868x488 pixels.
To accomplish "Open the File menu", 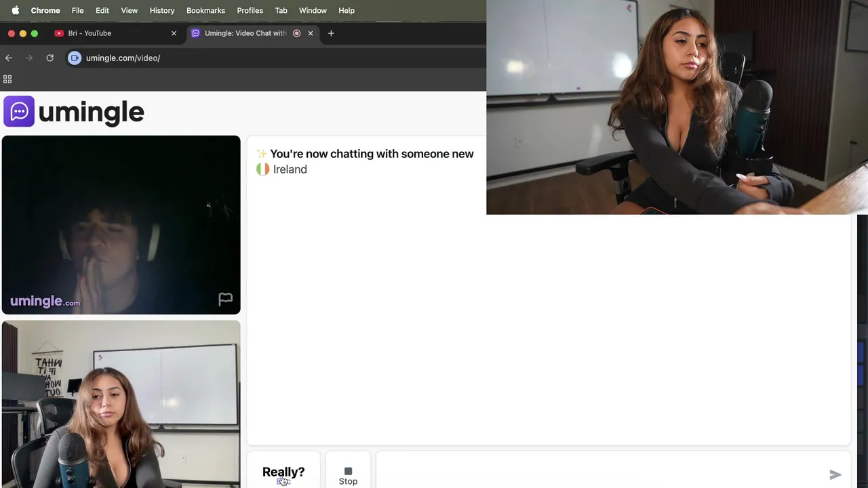I will click(77, 10).
